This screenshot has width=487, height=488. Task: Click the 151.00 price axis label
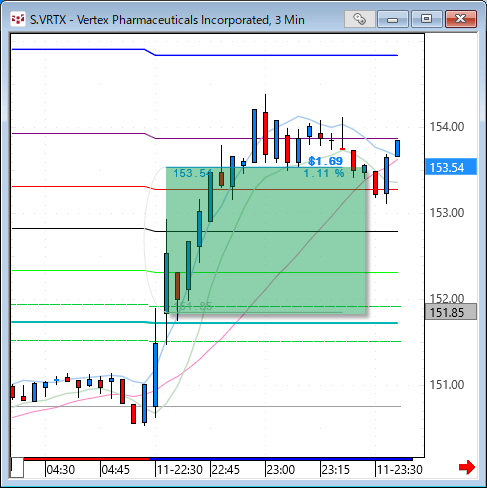[447, 385]
